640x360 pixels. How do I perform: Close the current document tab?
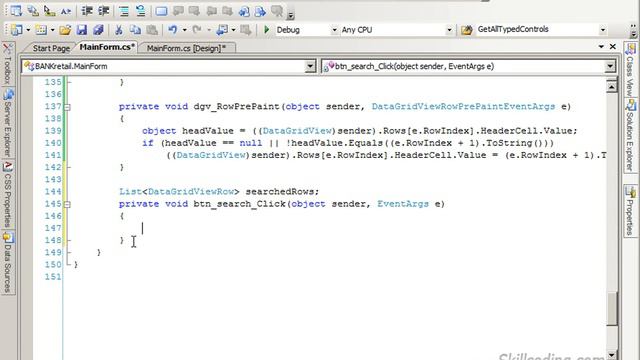click(x=613, y=47)
